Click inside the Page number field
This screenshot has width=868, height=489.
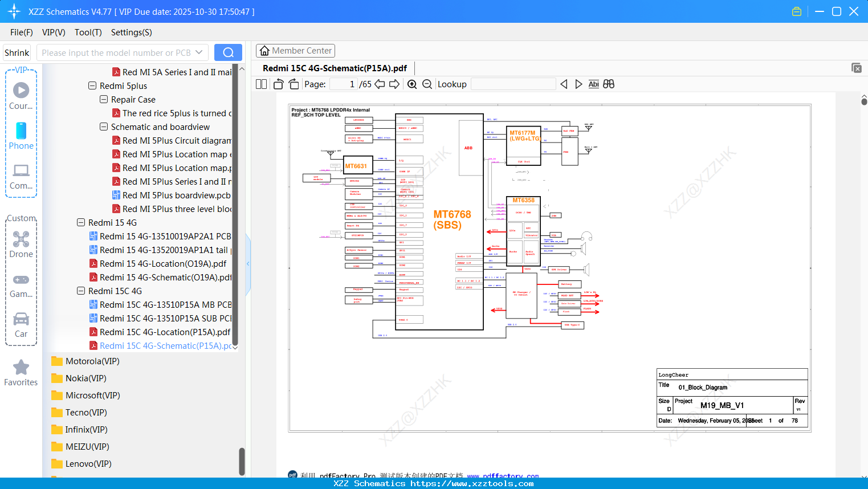coord(343,84)
